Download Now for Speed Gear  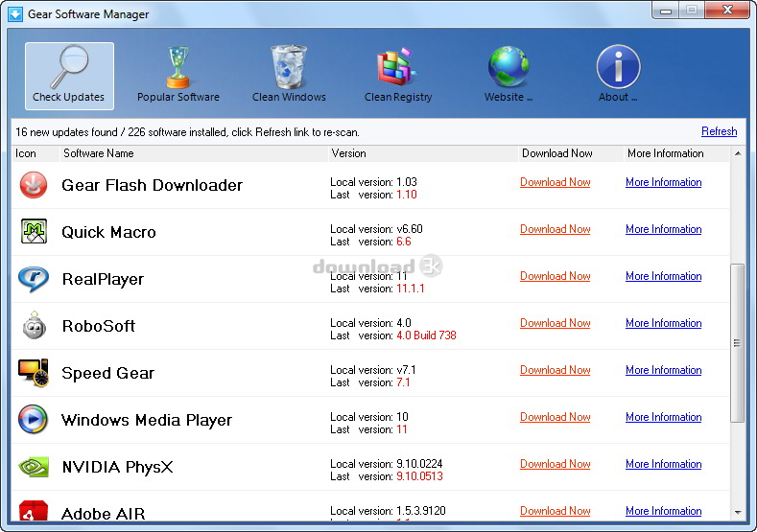tap(556, 370)
